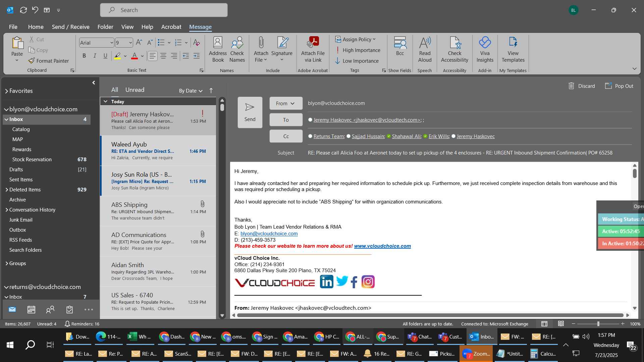Select the Format Painter tool

tap(49, 61)
